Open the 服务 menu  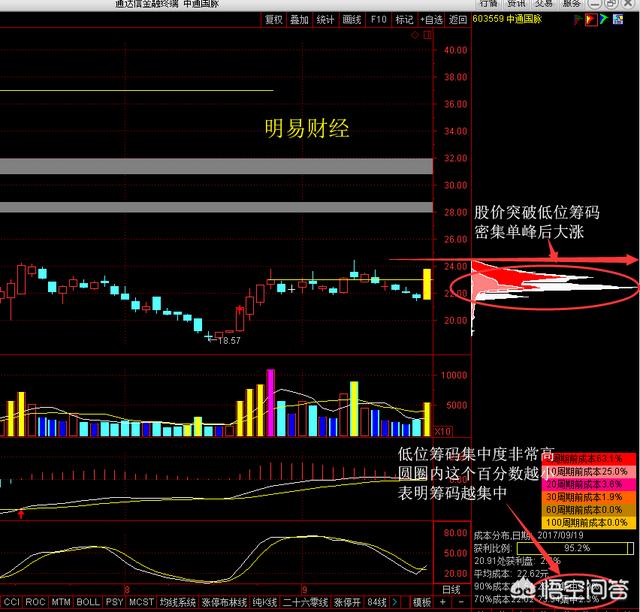(x=571, y=3)
